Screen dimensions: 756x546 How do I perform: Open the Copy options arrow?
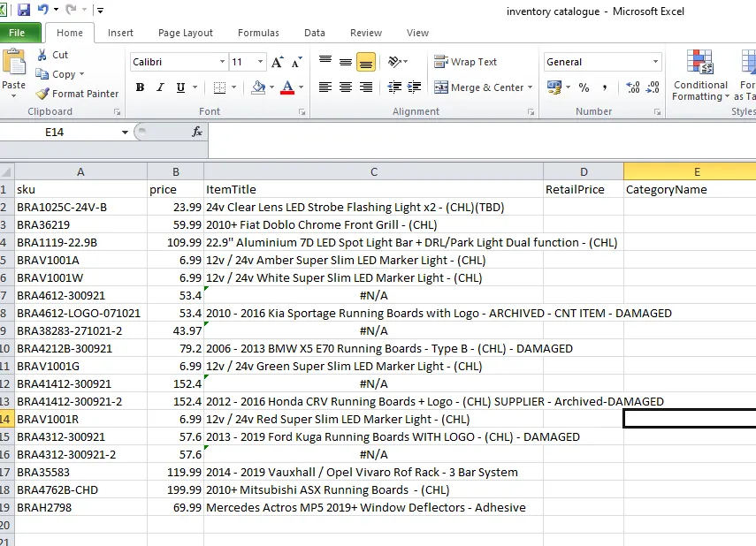coord(82,74)
